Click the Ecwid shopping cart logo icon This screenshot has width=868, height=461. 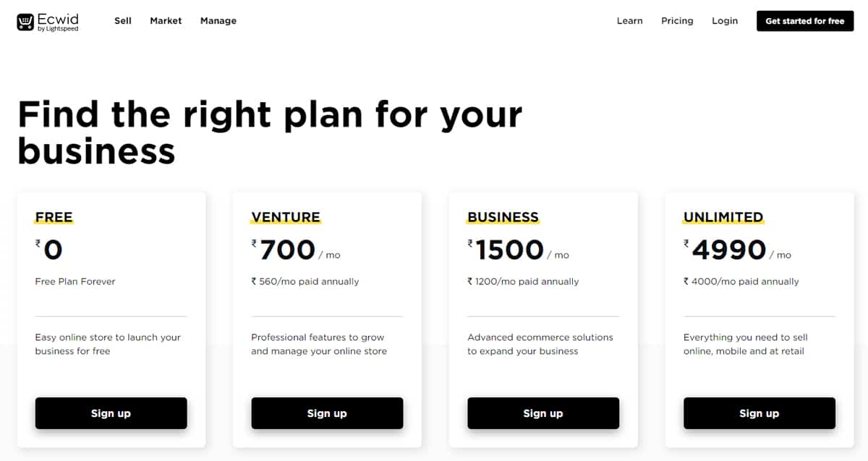coord(26,22)
